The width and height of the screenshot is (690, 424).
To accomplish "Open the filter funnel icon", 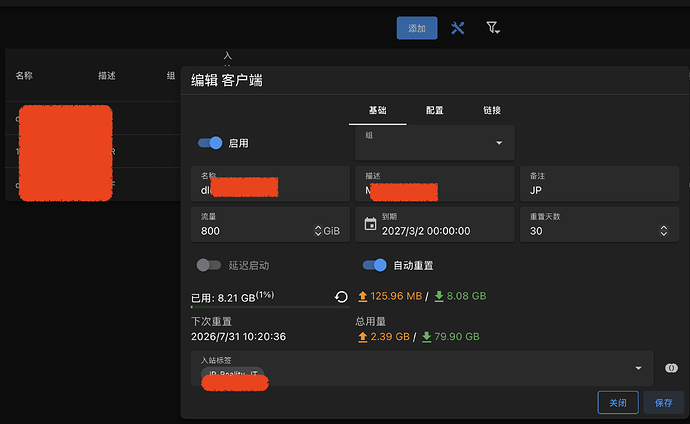I will tap(492, 28).
